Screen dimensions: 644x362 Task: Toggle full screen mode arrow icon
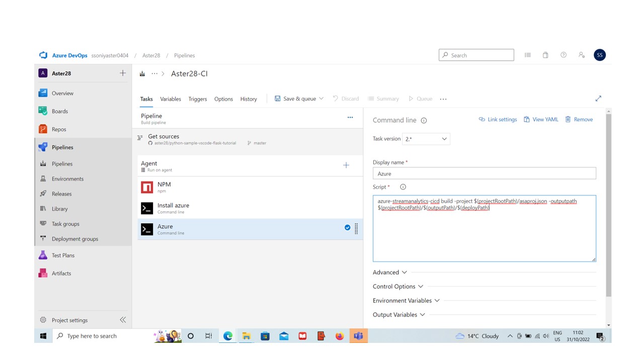point(598,99)
